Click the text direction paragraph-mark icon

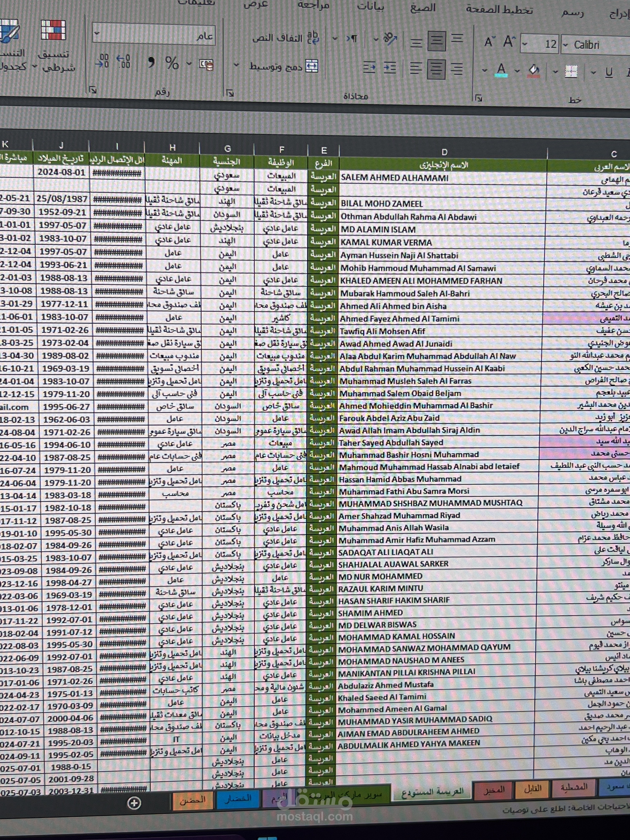point(352,38)
